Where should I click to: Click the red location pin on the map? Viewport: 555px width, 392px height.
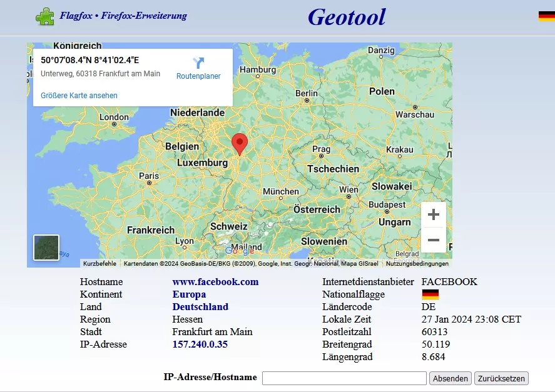(x=240, y=144)
